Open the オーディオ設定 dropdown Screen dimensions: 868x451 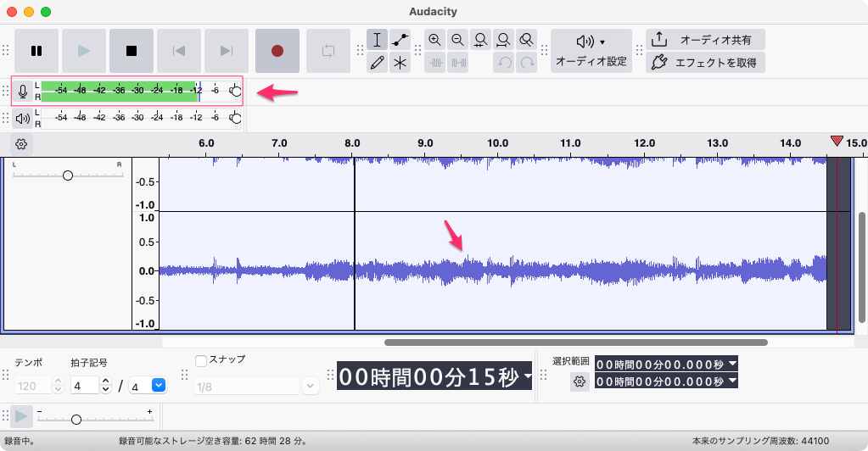[x=591, y=51]
